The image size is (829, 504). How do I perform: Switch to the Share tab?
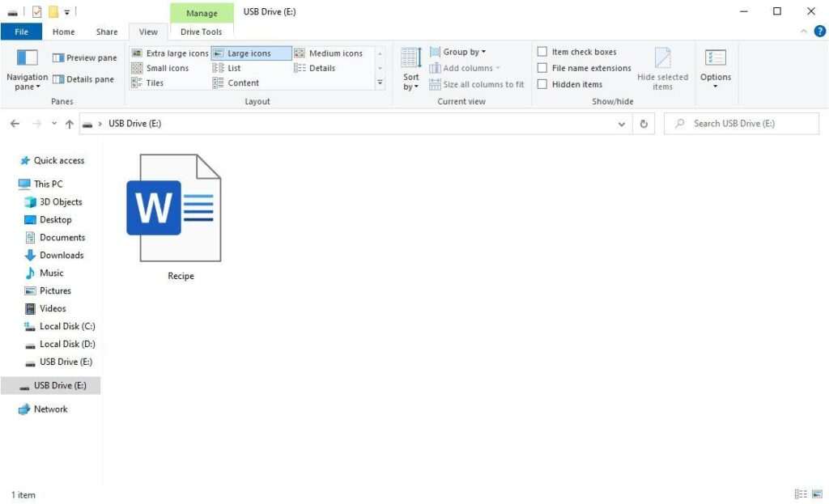[x=107, y=32]
